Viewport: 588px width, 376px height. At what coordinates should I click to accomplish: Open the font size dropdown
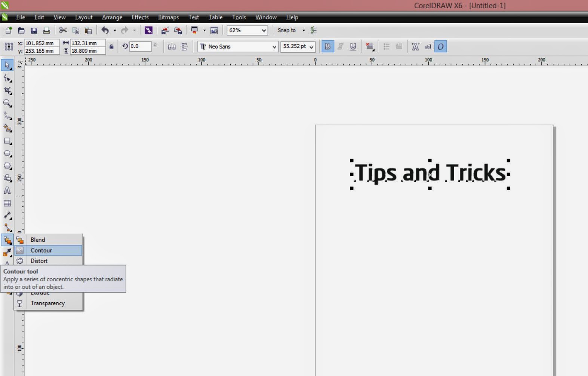coord(311,47)
